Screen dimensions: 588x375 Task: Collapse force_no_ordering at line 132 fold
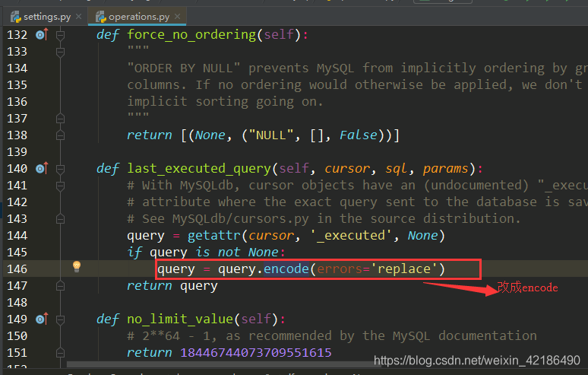click(x=60, y=35)
